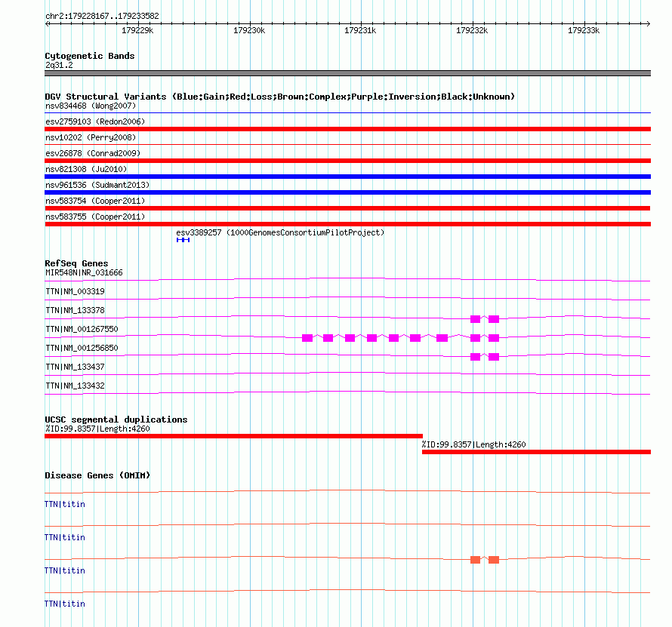
Task: Click the TTN|NM_133437 transcript label
Action: 75,367
